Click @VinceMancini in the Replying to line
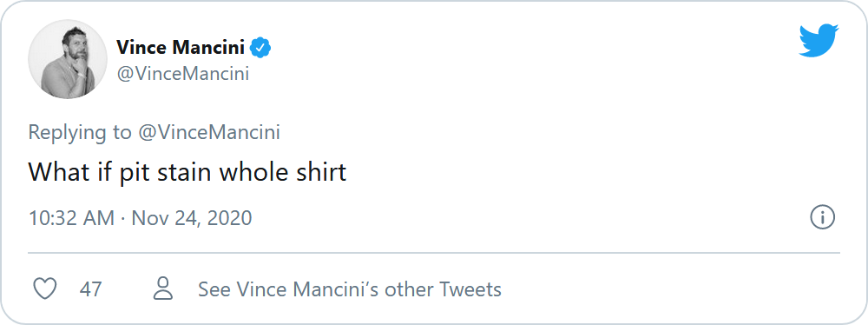The height and width of the screenshot is (325, 868). pyautogui.click(x=208, y=133)
